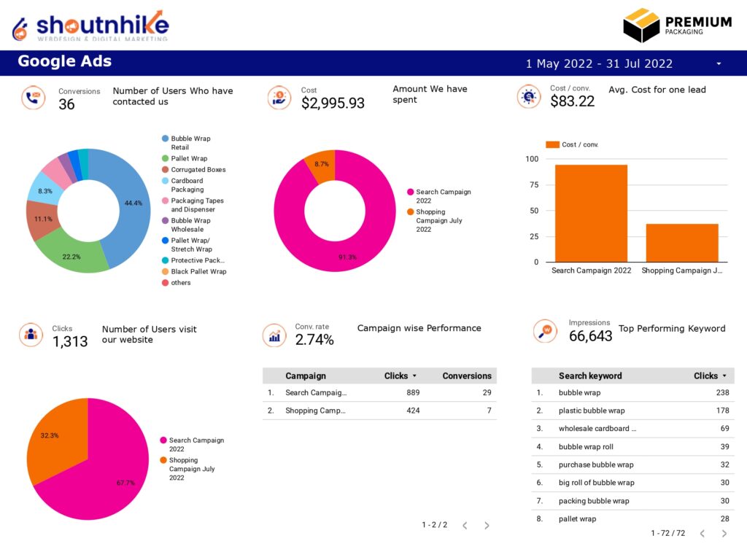This screenshot has width=747, height=560.
Task: Click Shopping Campaign July 2022 cost legend dot
Action: (x=410, y=212)
